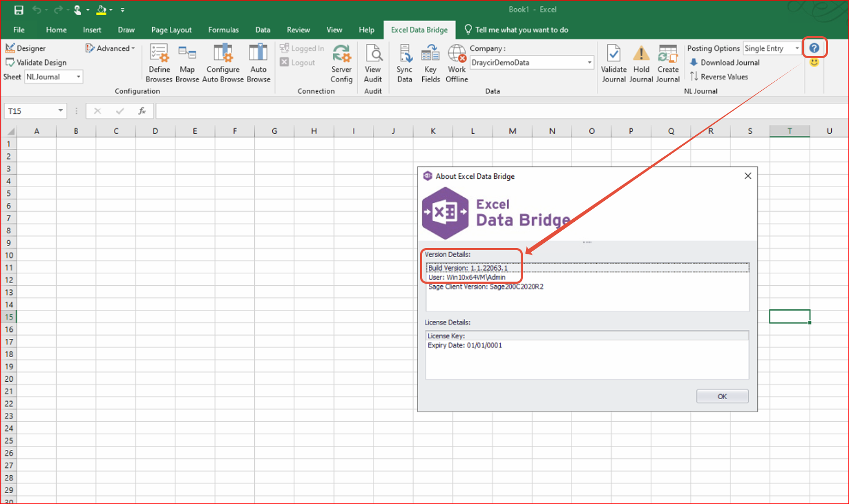The width and height of the screenshot is (849, 504).
Task: Expand the Sheet NLJournal dropdown
Action: click(x=79, y=77)
